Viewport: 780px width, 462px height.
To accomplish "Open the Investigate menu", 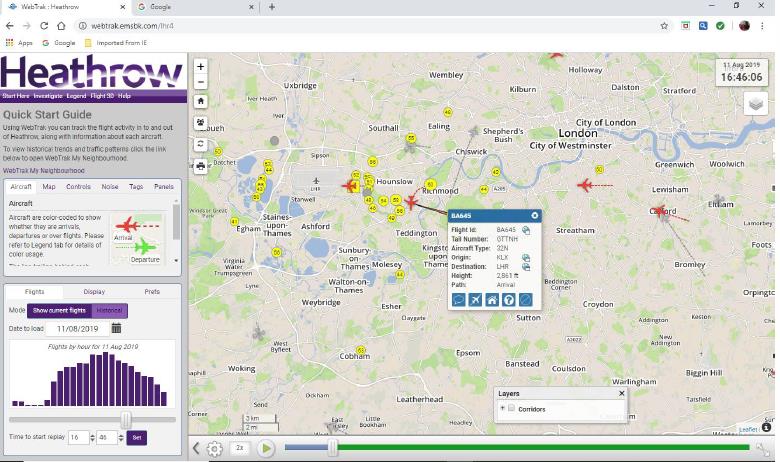I will [x=48, y=96].
